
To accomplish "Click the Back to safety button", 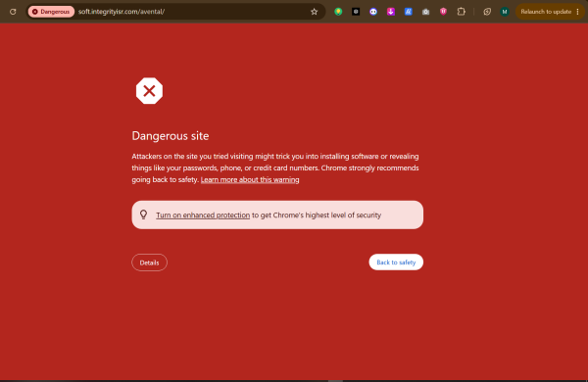I will click(x=396, y=263).
